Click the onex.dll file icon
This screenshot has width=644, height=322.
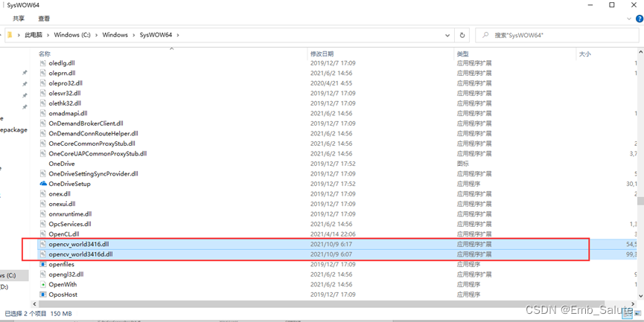pos(43,193)
